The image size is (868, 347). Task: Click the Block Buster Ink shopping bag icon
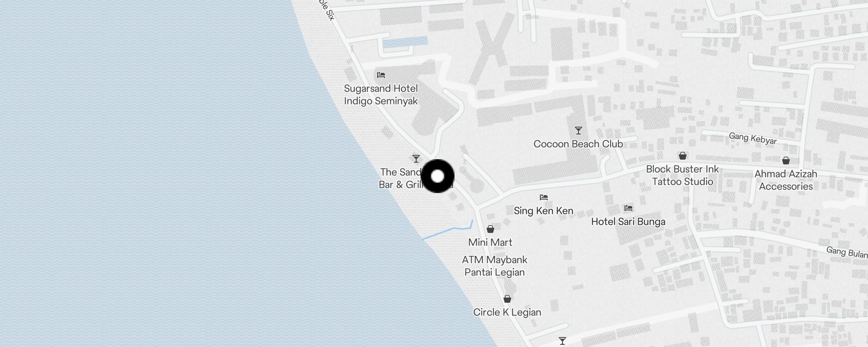tap(683, 156)
